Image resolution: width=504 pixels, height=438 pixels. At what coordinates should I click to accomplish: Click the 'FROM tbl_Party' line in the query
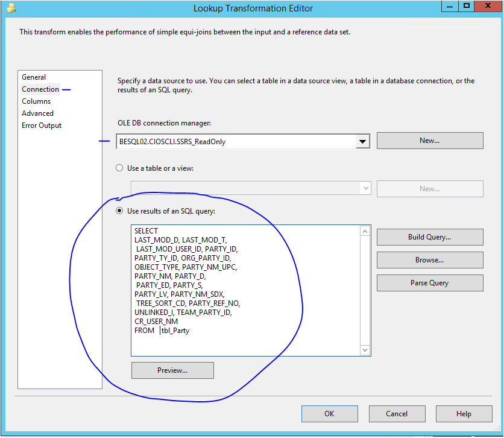(x=162, y=331)
